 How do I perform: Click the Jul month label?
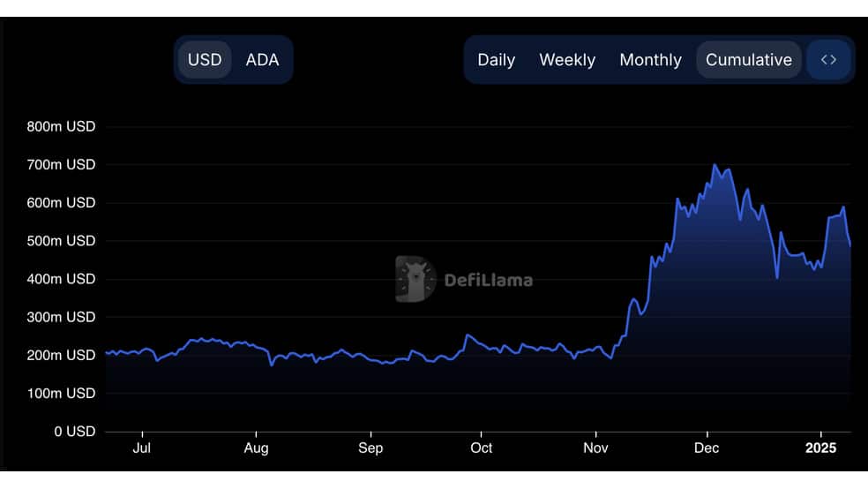(x=142, y=448)
